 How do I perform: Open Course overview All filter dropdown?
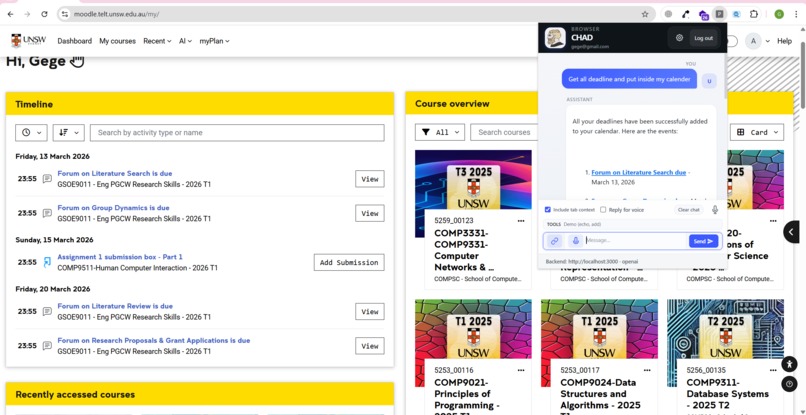click(440, 132)
